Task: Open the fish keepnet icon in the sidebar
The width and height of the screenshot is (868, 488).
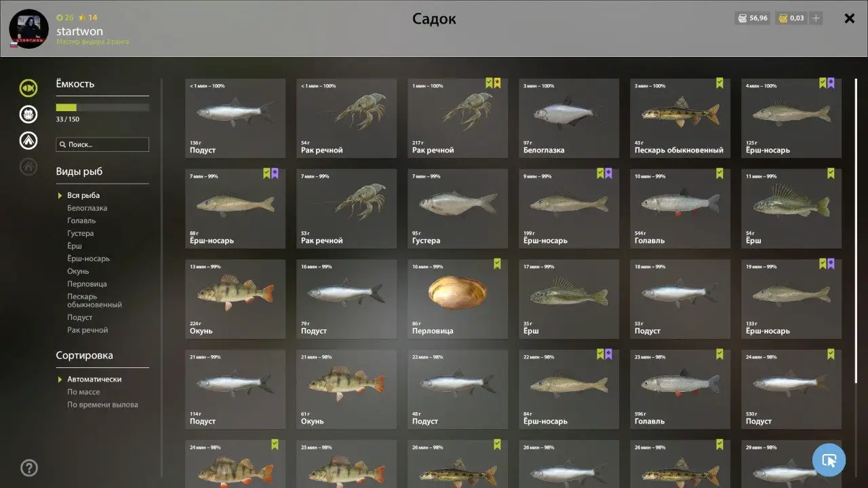Action: pos(28,88)
